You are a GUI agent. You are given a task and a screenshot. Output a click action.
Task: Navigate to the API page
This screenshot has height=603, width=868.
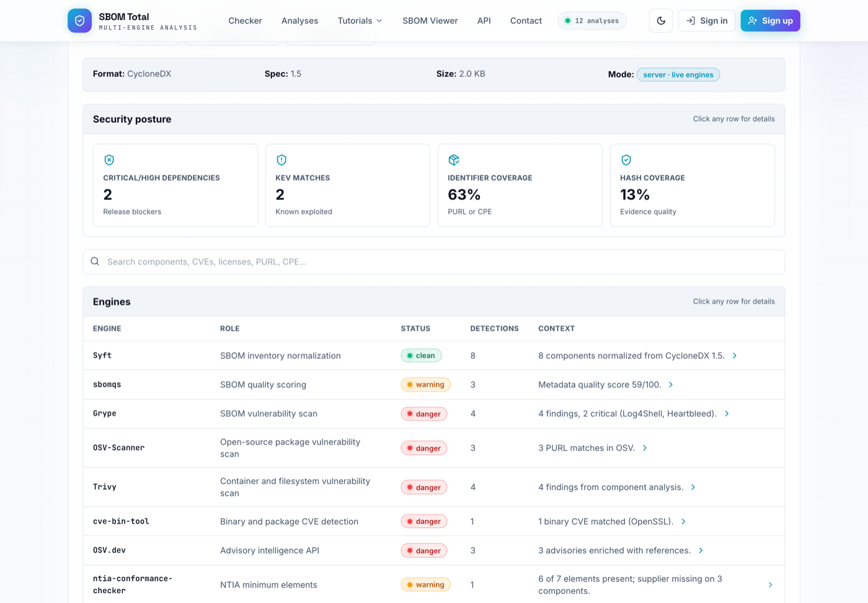484,20
